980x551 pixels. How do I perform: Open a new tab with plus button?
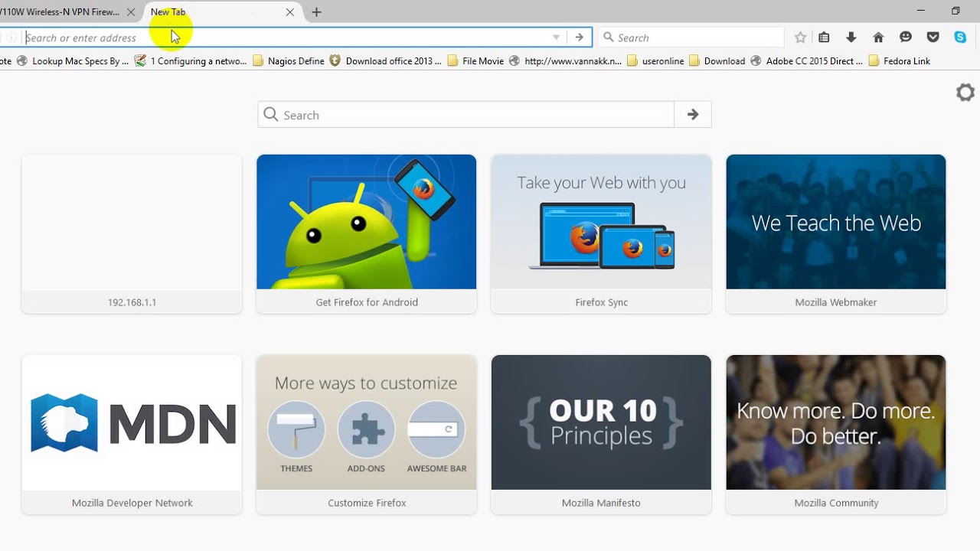316,12
